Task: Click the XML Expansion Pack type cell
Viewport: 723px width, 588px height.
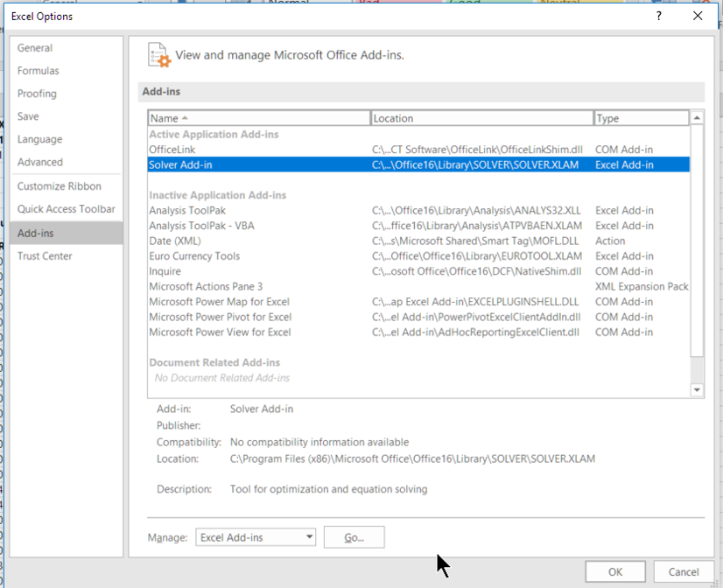Action: click(642, 287)
